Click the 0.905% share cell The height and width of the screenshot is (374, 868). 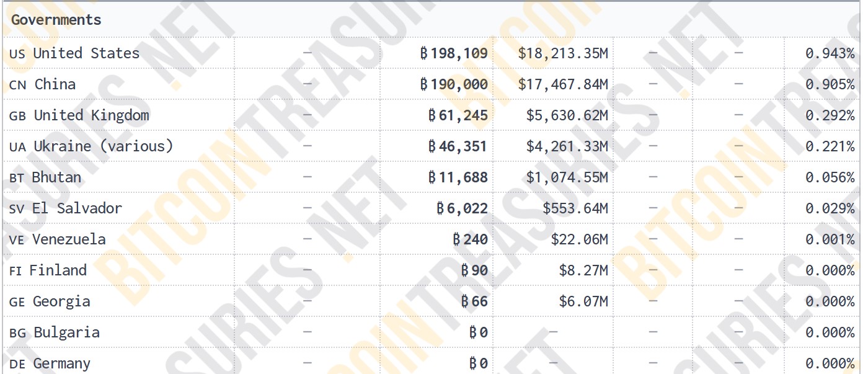tap(830, 84)
